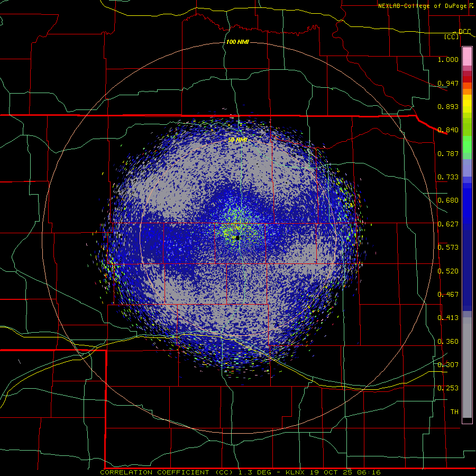Pick the lavender segment of the color bar

point(467,168)
